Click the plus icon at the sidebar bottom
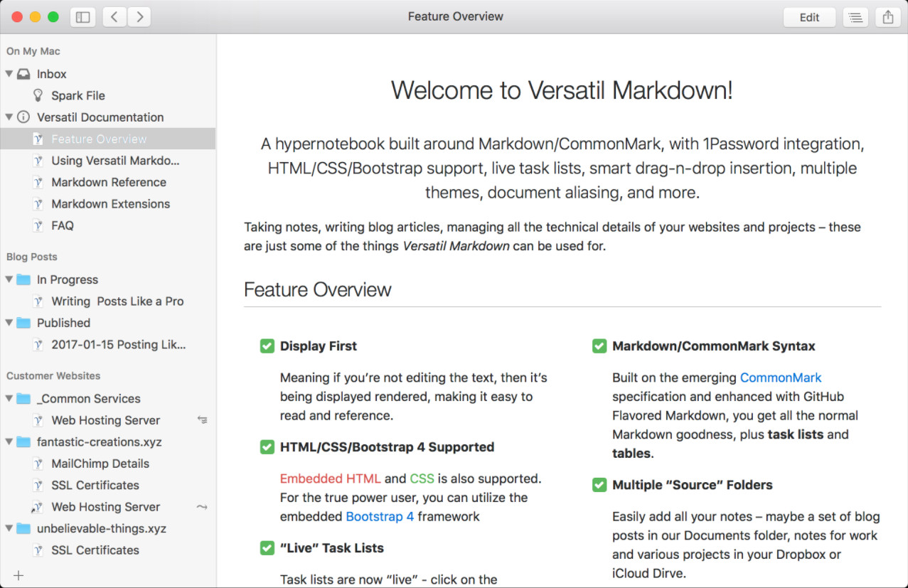 (x=18, y=575)
